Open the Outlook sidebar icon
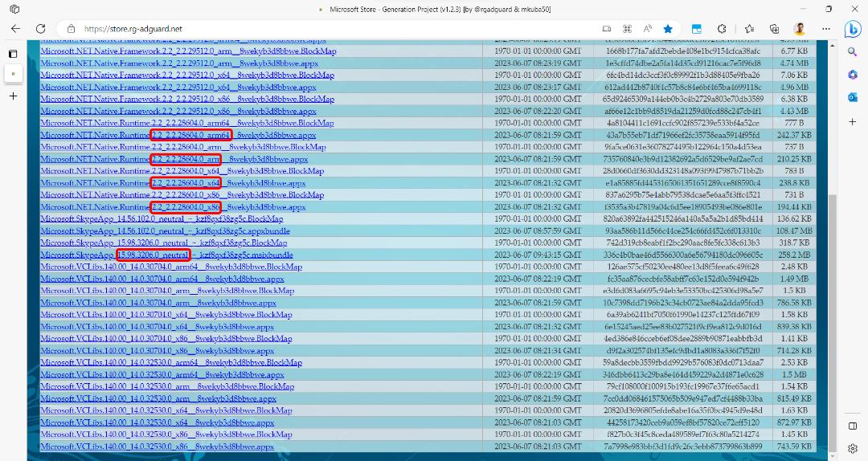Image resolution: width=868 pixels, height=461 pixels. 853,97
